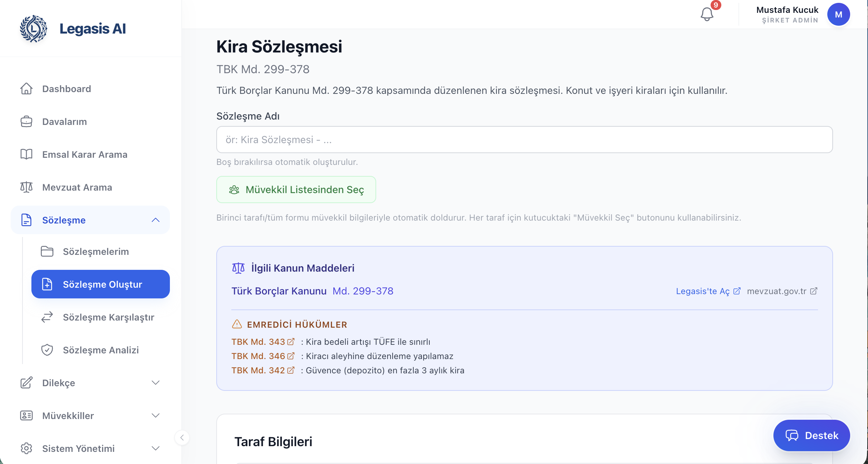Select Sözleşme Karşılaştır in the sidebar
Viewport: 868px width, 464px height.
pyautogui.click(x=101, y=317)
